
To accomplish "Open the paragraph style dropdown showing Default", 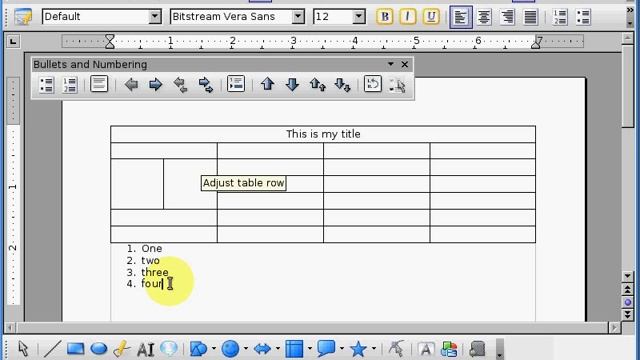I will (x=155, y=17).
